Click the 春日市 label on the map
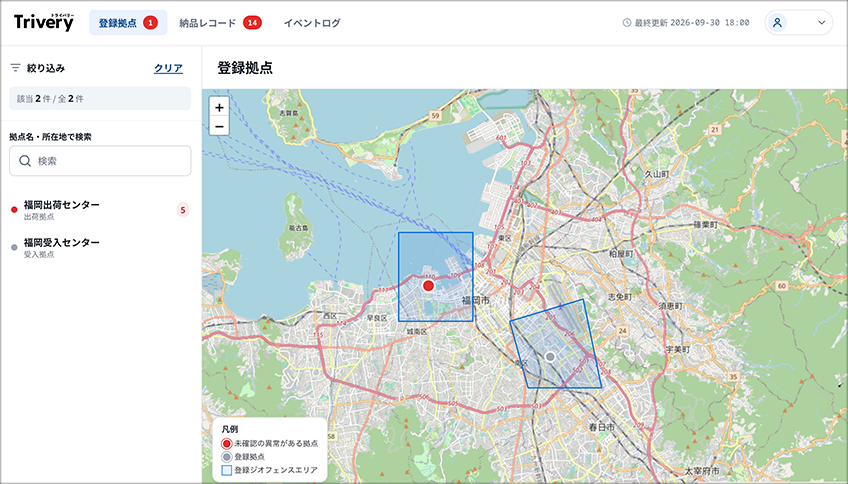 click(601, 427)
